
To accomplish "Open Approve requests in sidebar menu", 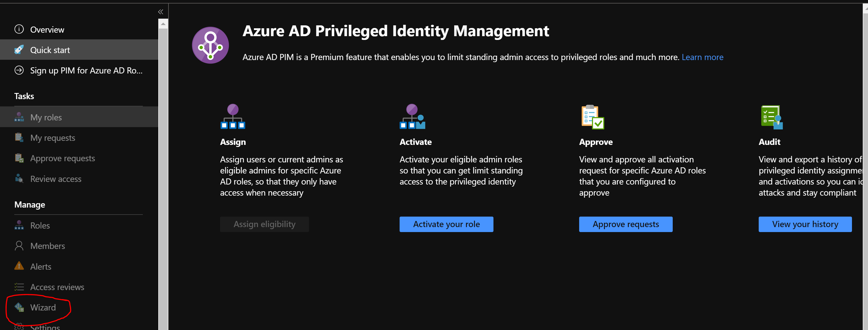I will click(x=62, y=158).
